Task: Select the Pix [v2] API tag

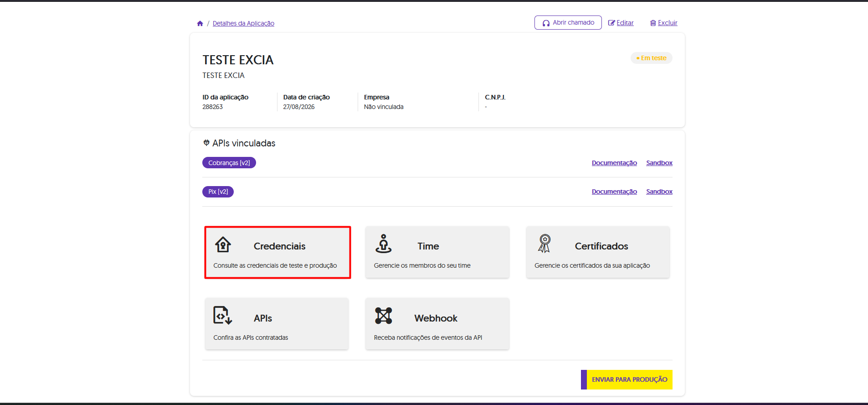Action: click(x=218, y=192)
